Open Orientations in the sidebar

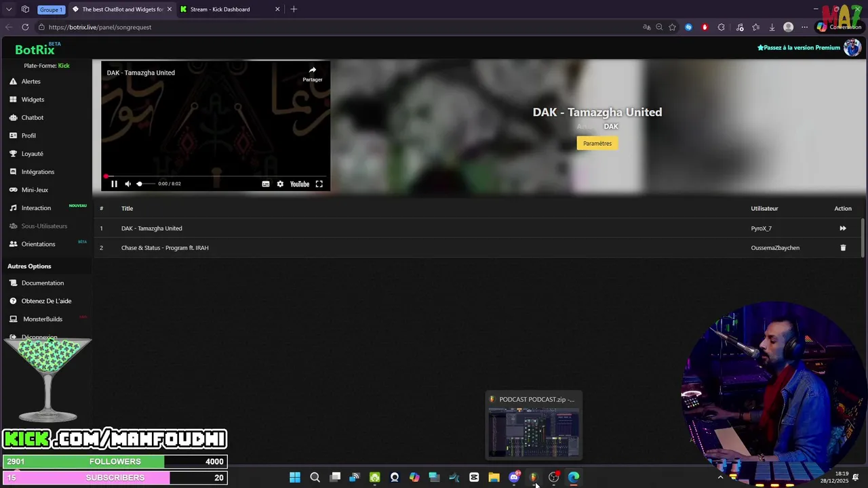tap(38, 244)
